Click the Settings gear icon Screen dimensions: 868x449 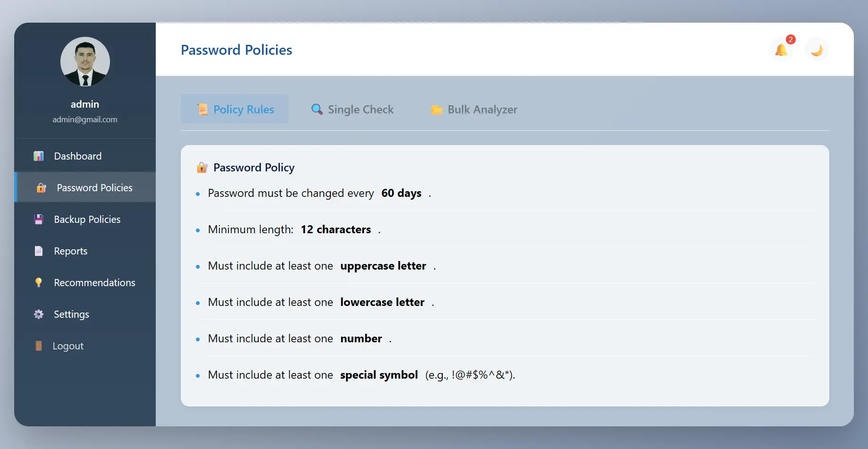pos(39,314)
